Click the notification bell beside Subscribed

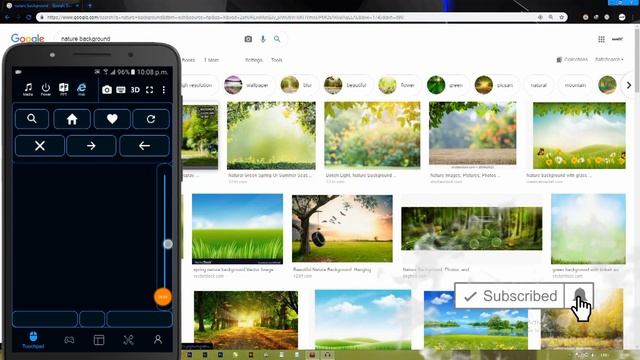579,296
